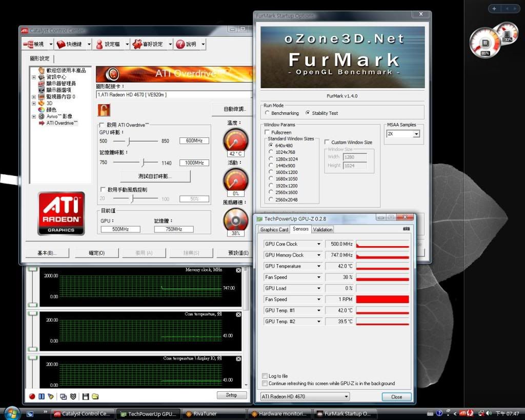Click the Windows Start orb

[x=12, y=413]
